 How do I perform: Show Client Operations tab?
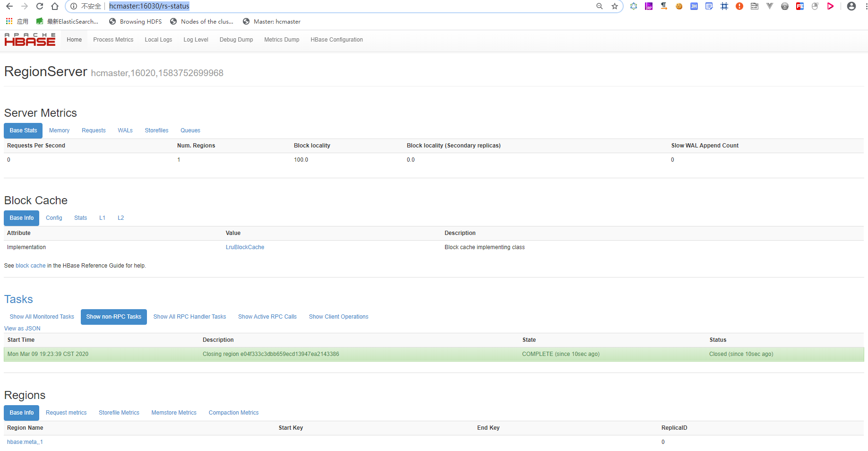coord(339,317)
